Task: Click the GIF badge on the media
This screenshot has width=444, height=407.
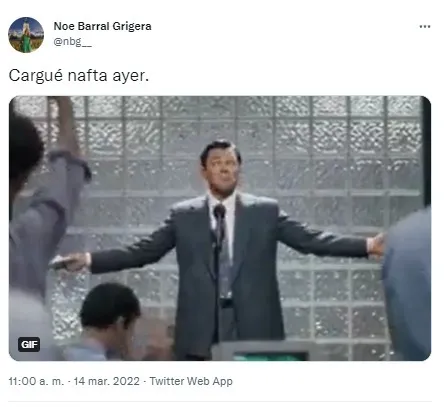Action: (x=29, y=344)
